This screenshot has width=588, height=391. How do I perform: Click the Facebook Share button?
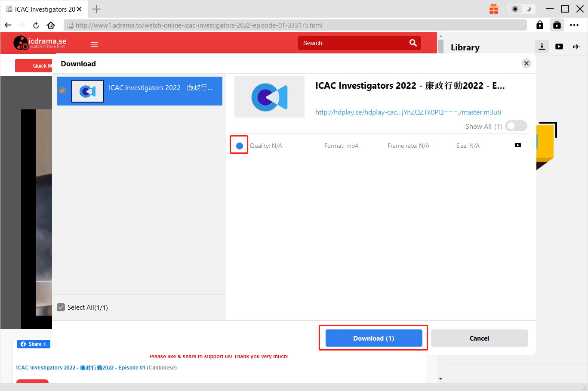click(34, 344)
